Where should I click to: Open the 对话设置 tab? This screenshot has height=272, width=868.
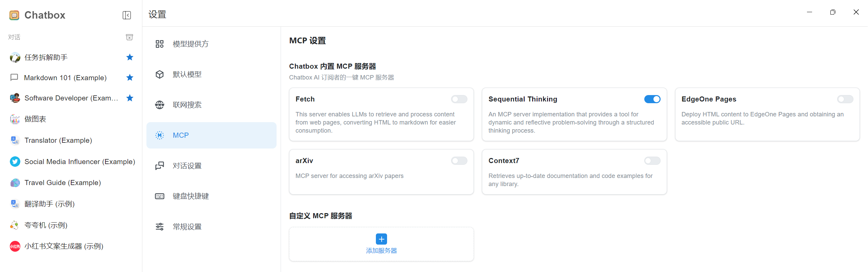(211, 166)
